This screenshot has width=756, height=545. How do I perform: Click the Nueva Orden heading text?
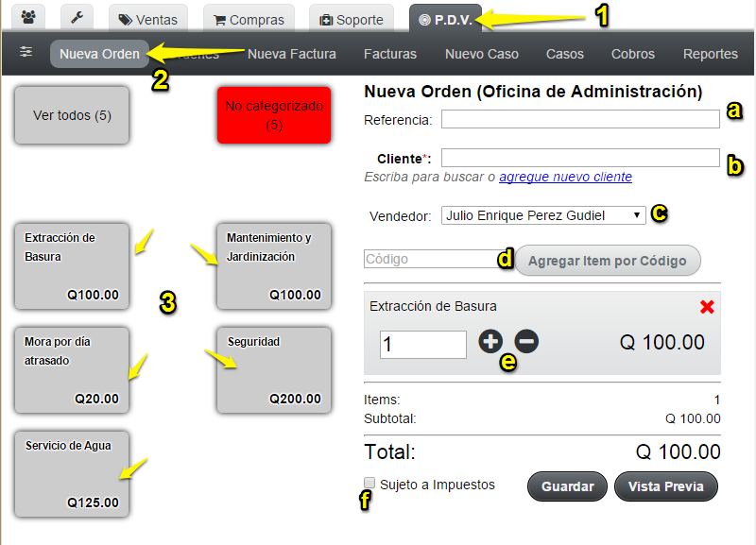click(x=533, y=92)
